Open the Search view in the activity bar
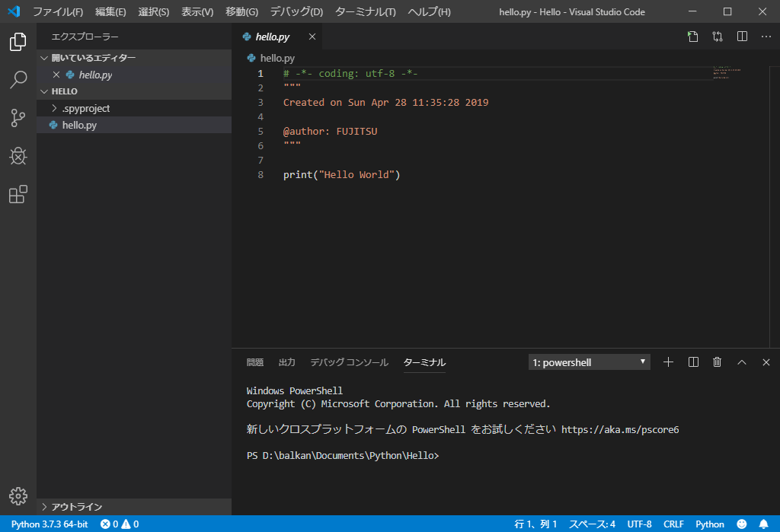Screen dimensions: 780x532 coord(18,79)
